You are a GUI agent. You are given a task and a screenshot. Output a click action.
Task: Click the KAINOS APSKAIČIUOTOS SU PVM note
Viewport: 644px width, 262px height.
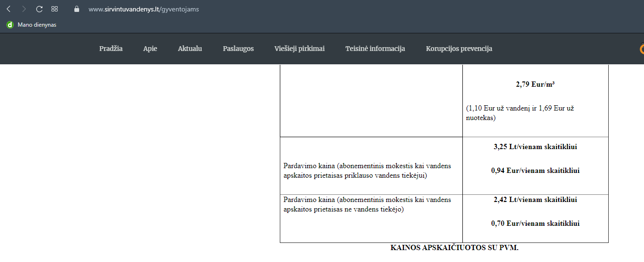454,248
